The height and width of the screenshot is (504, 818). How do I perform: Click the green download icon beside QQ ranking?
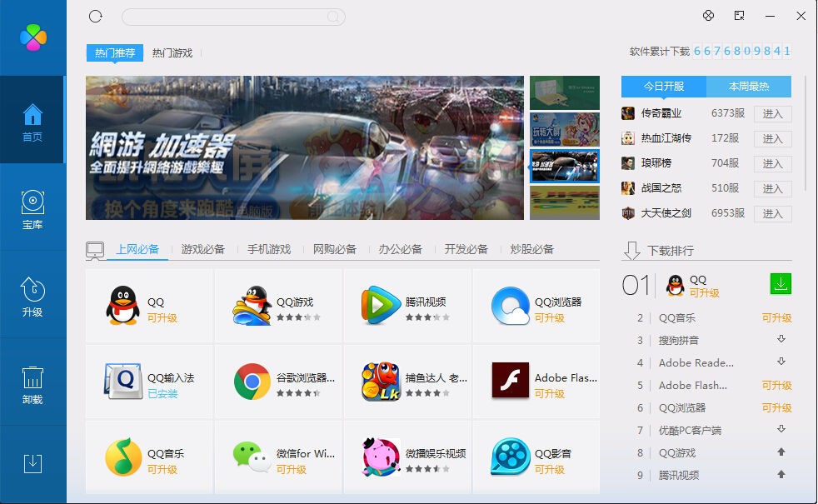780,283
